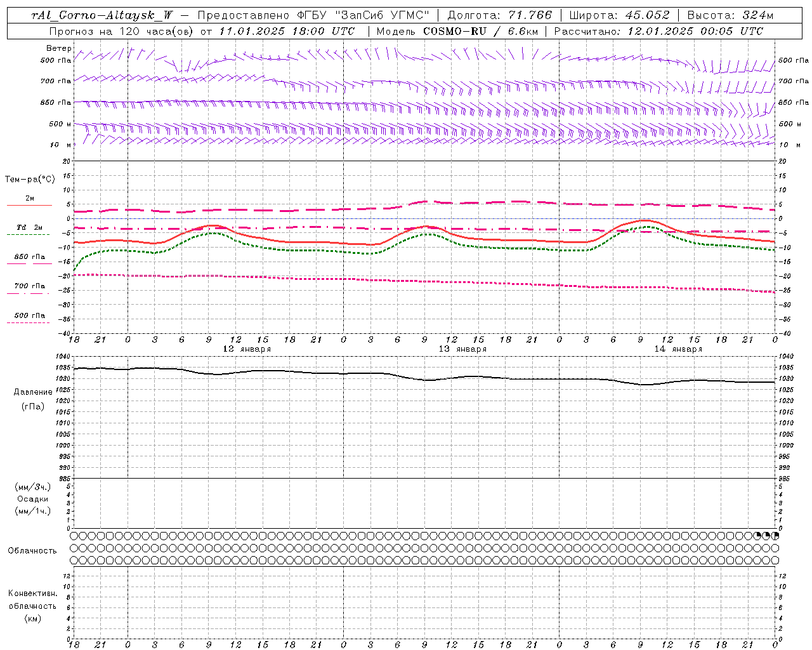Click the forecast start time 11.01.2025 18:00 UTC
Image resolution: width=812 pixels, height=650 pixels.
(287, 31)
